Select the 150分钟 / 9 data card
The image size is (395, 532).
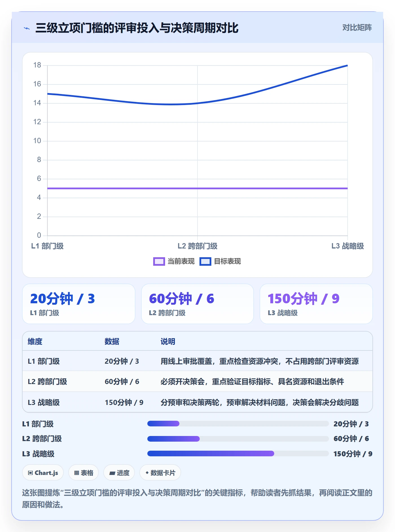point(316,304)
